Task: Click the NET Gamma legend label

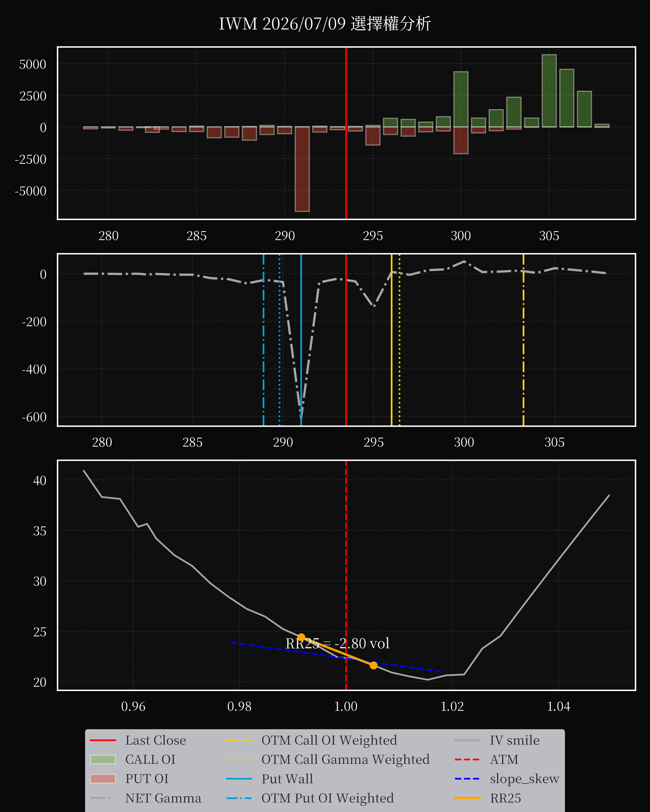Action: click(163, 798)
